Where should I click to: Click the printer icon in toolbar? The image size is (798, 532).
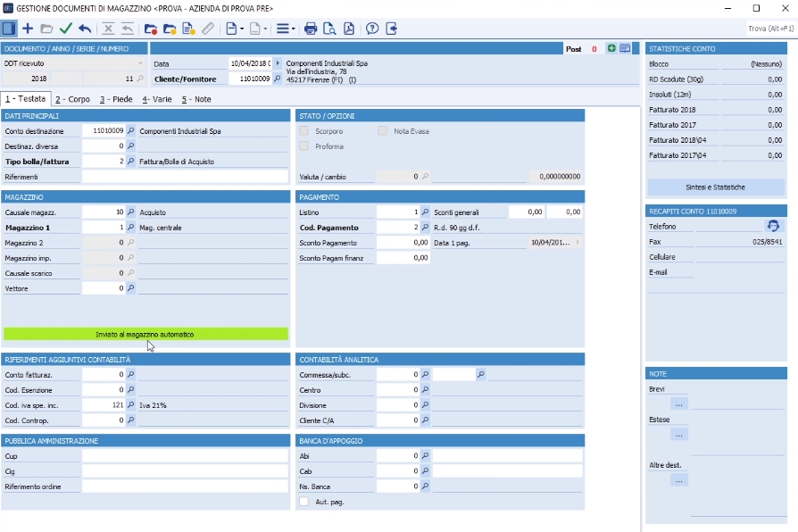point(311,29)
